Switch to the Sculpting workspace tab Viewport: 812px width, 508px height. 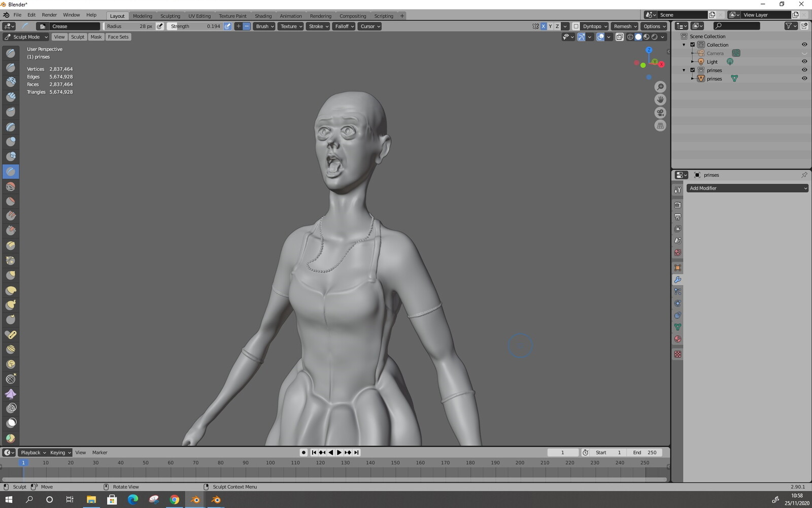click(x=170, y=16)
